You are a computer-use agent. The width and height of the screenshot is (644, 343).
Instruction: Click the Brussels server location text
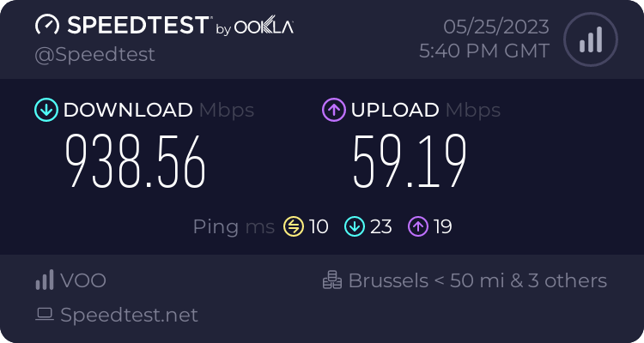pyautogui.click(x=477, y=280)
